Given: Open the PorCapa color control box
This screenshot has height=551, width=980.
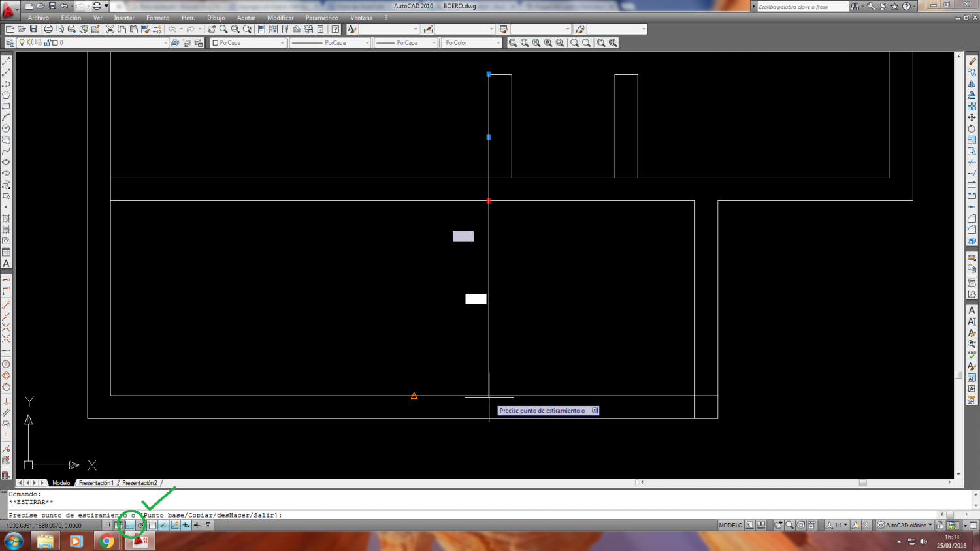Looking at the screenshot, I should tap(248, 42).
